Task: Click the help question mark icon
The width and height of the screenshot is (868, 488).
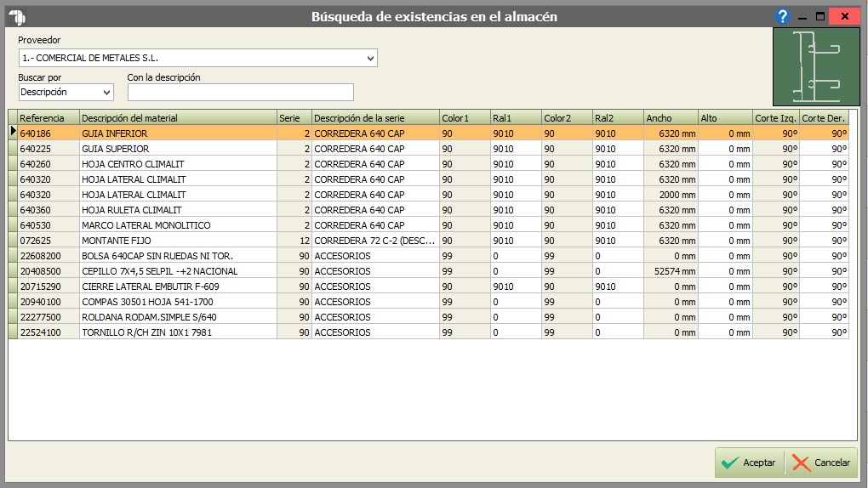Action: click(782, 17)
